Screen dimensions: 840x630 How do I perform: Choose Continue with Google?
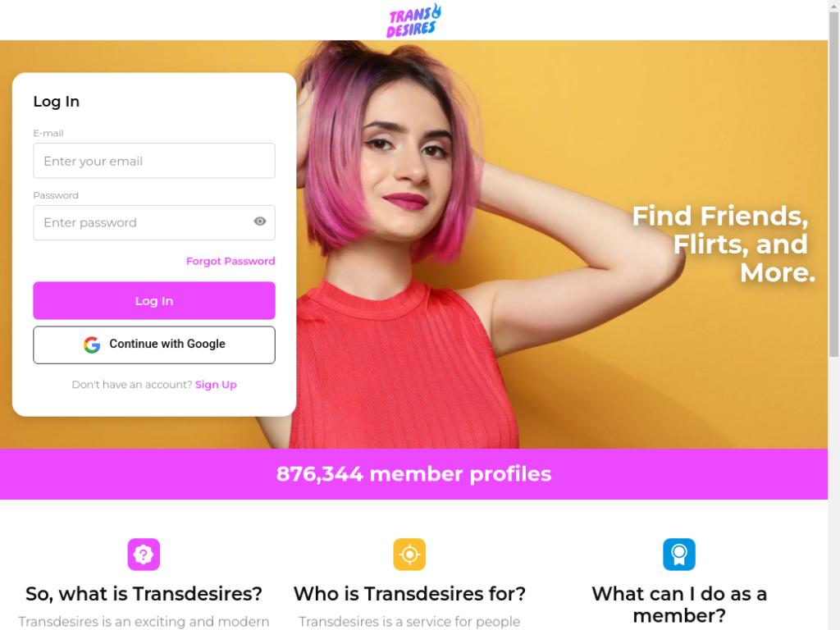pos(154,345)
